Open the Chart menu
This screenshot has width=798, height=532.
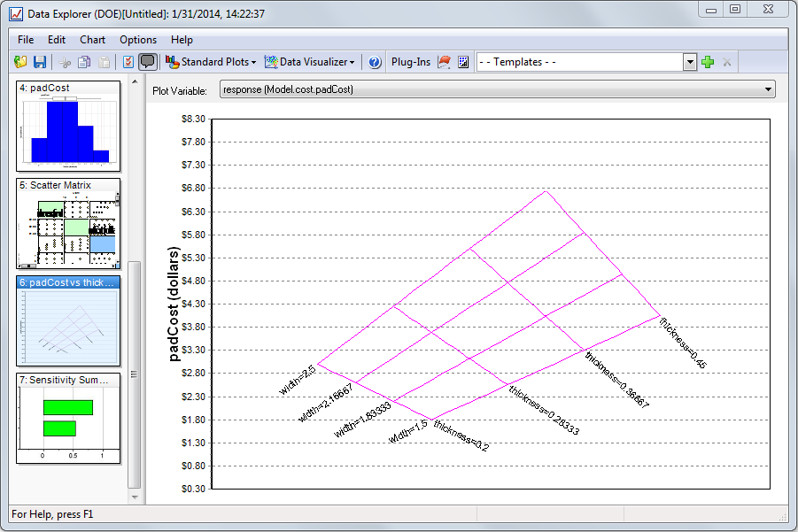click(92, 40)
